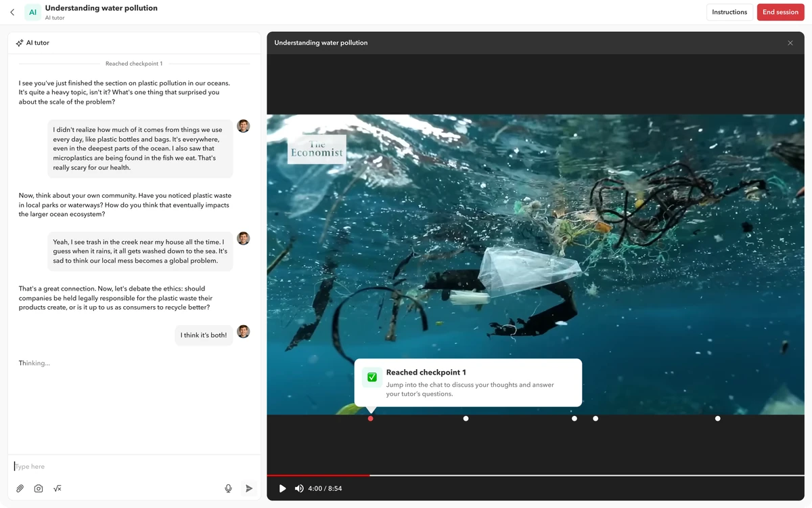Send the message with the arrow icon

tap(249, 488)
